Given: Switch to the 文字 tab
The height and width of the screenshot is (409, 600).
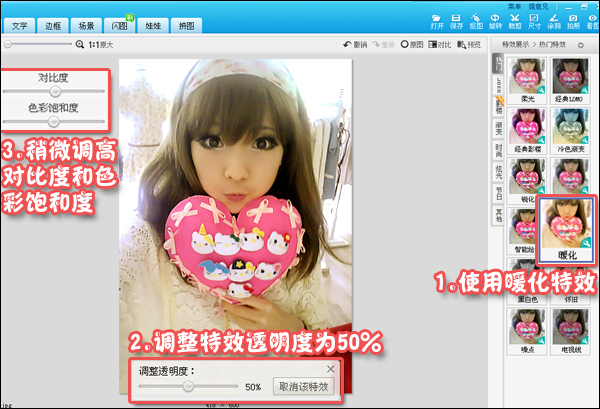Looking at the screenshot, I should [20, 24].
